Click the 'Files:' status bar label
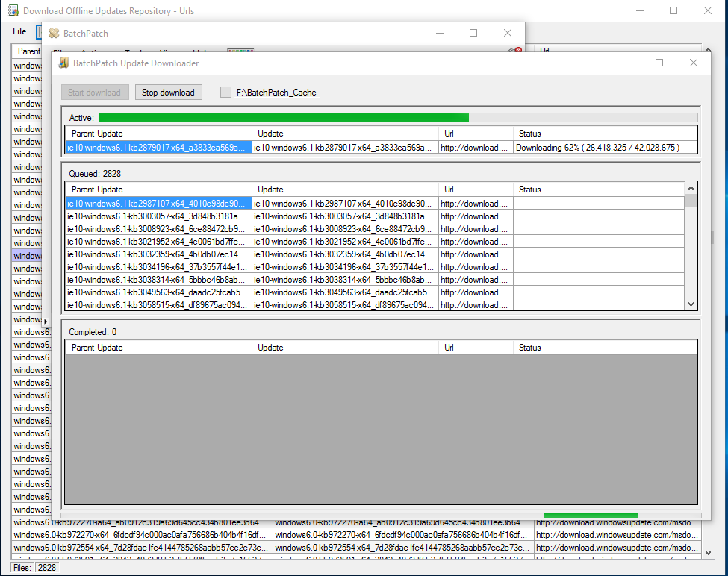This screenshot has height=576, width=728. point(22,568)
